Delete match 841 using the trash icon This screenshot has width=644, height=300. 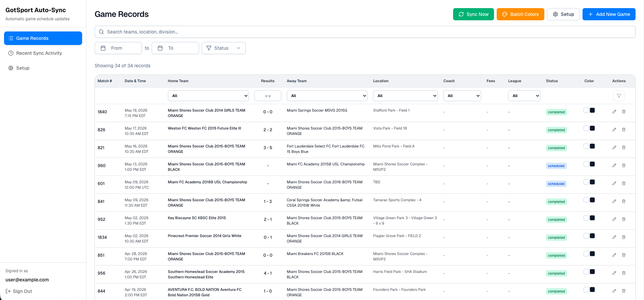pos(624,201)
